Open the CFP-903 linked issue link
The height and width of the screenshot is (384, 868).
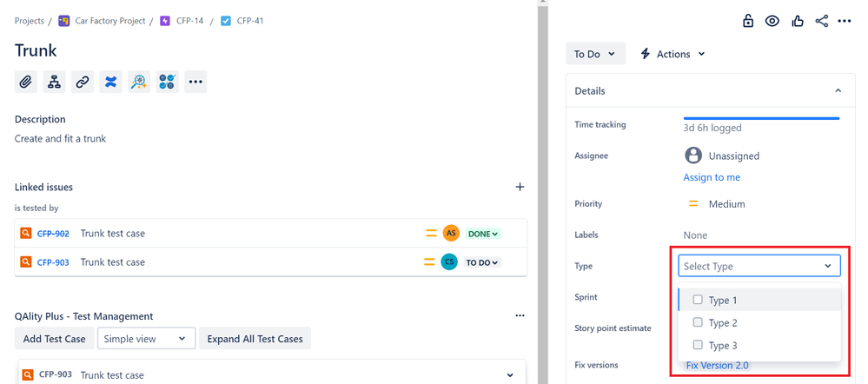click(x=53, y=262)
